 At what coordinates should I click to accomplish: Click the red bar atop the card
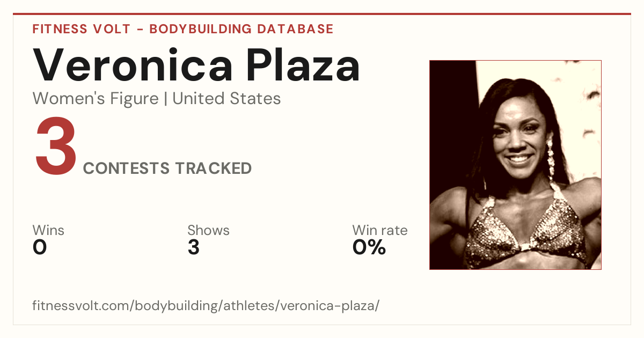322,14
